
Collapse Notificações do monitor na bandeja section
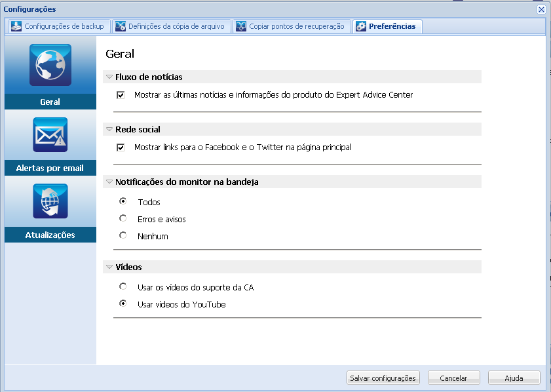tap(109, 182)
